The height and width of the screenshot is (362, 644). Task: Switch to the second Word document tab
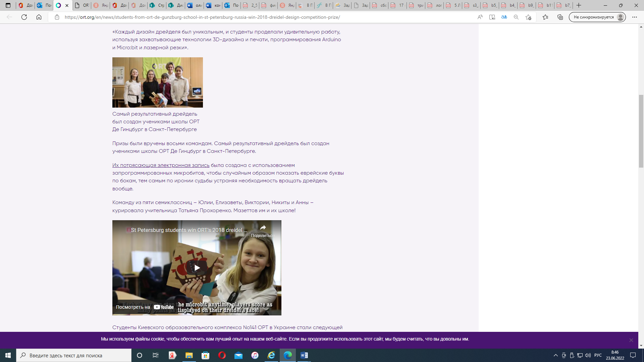pyautogui.click(x=213, y=5)
